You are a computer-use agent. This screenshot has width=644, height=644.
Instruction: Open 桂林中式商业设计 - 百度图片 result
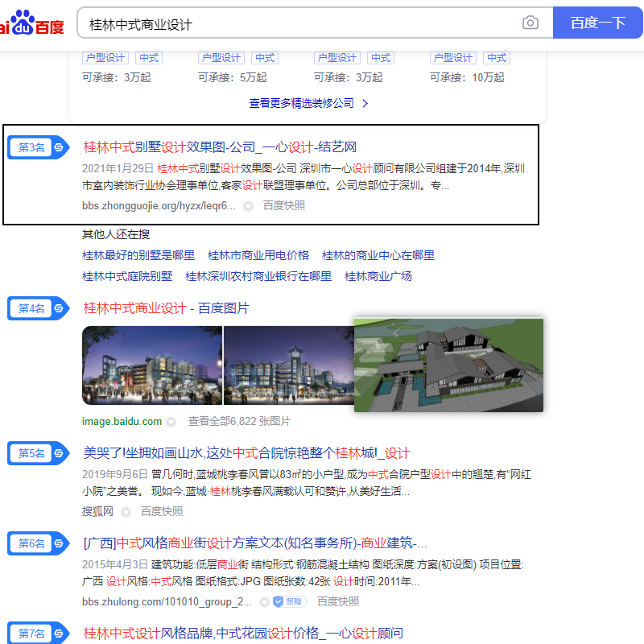pos(167,308)
